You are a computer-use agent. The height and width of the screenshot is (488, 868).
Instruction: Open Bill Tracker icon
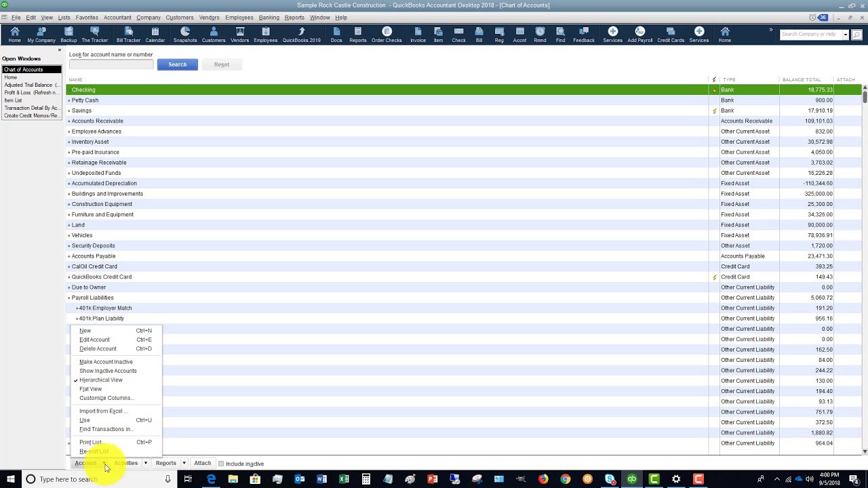pos(128,35)
